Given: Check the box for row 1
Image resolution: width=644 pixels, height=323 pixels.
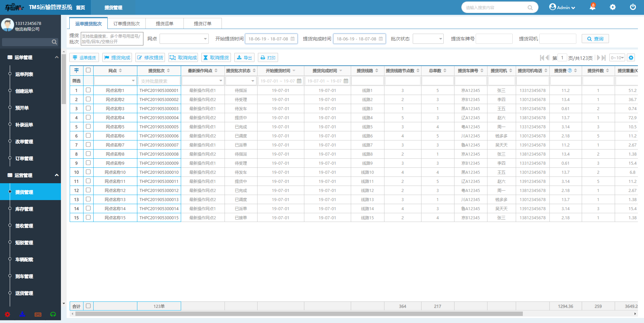Looking at the screenshot, I should (x=88, y=90).
